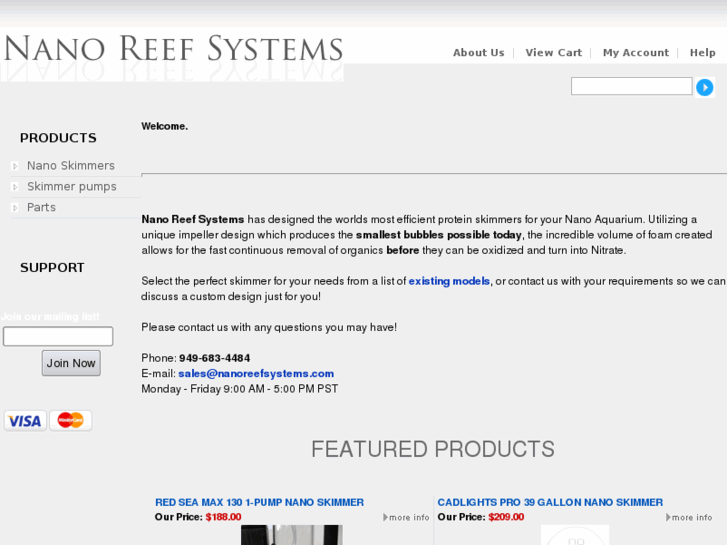Click the Visa card logo
This screenshot has width=727, height=545.
pyautogui.click(x=26, y=421)
